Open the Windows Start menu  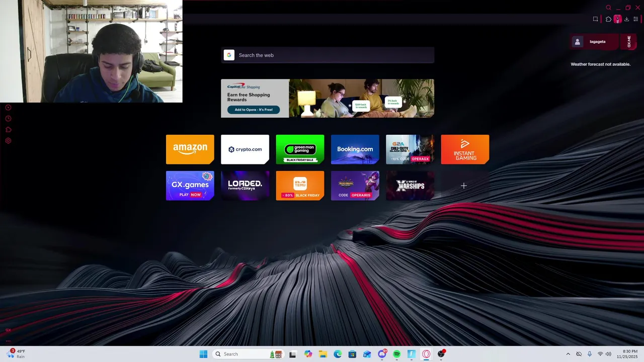(x=203, y=354)
